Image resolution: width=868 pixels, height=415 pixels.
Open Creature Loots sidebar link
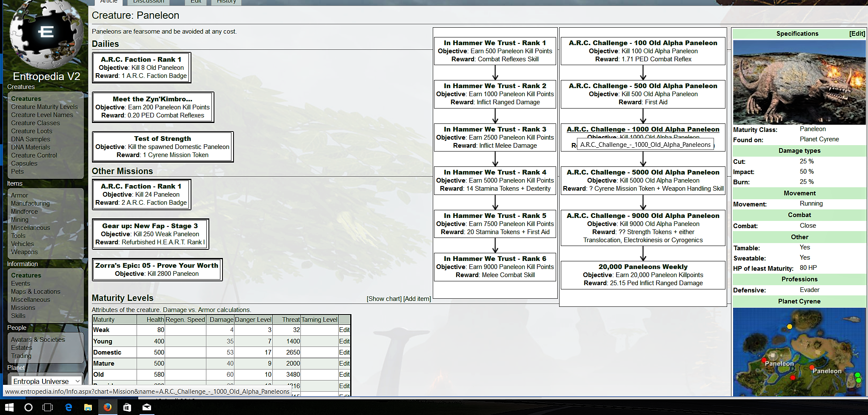pyautogui.click(x=31, y=131)
